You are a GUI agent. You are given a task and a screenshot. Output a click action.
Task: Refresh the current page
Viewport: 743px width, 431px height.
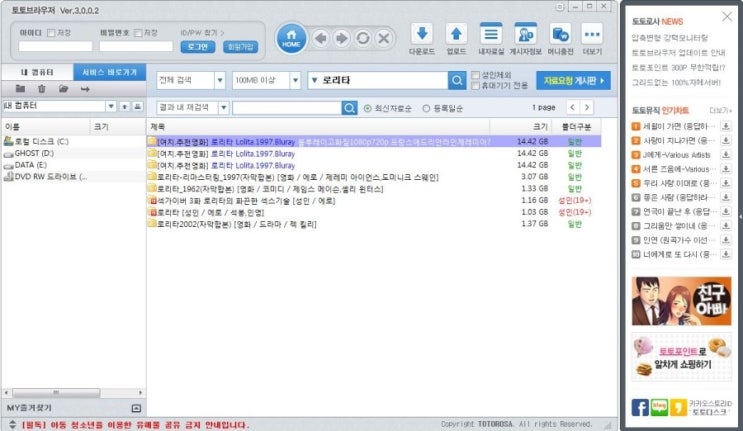point(363,38)
